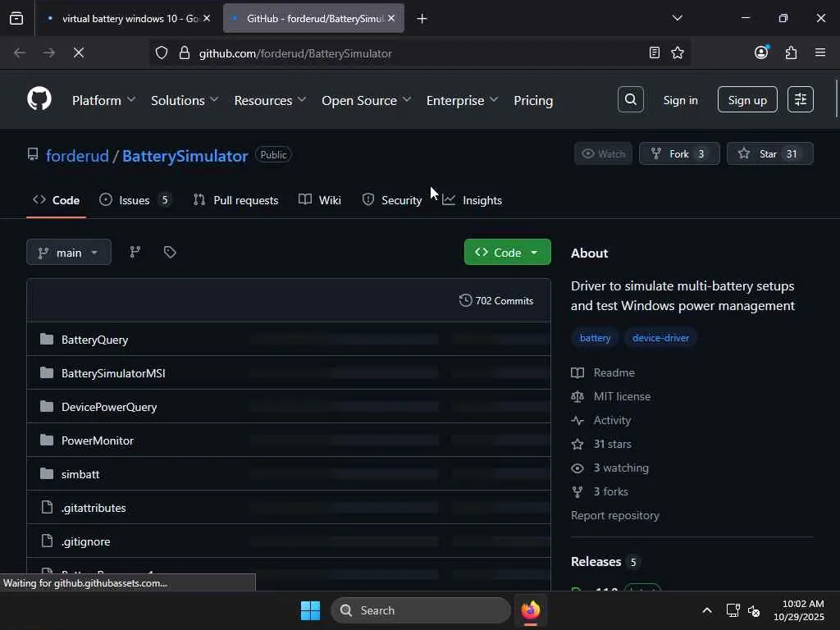Open the Wiki tab
The width and height of the screenshot is (840, 630).
320,200
